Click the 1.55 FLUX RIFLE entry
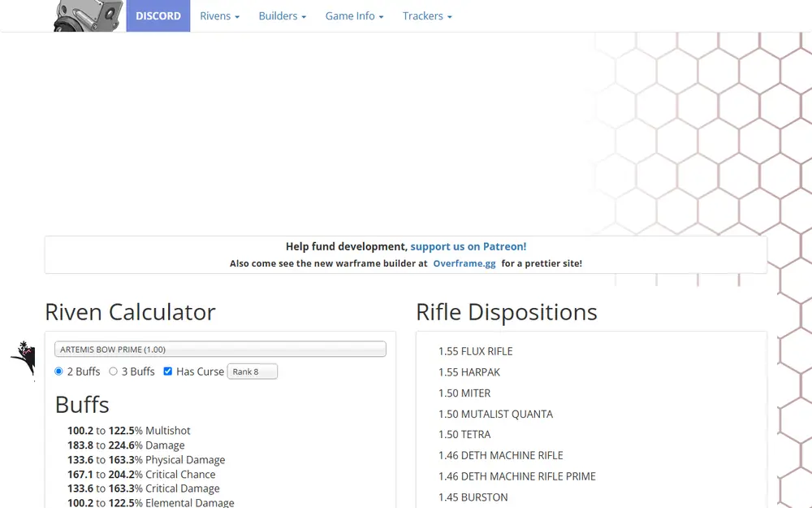Viewport: 812px width, 508px height. click(475, 351)
